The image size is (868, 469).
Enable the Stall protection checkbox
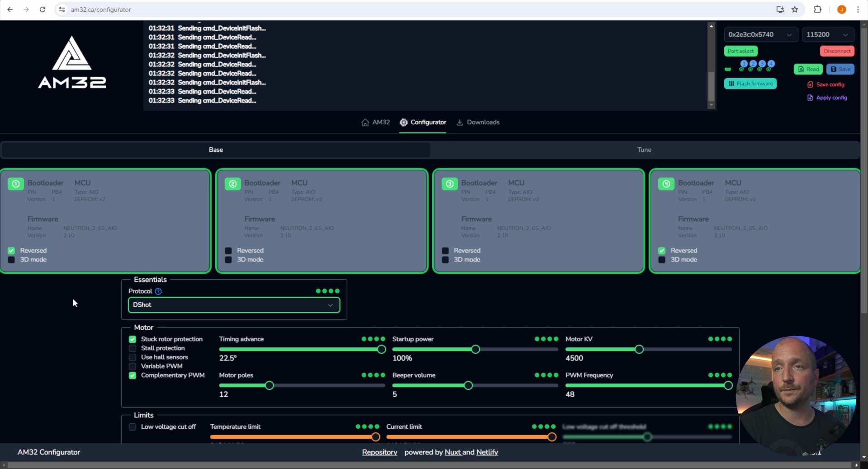pyautogui.click(x=132, y=348)
